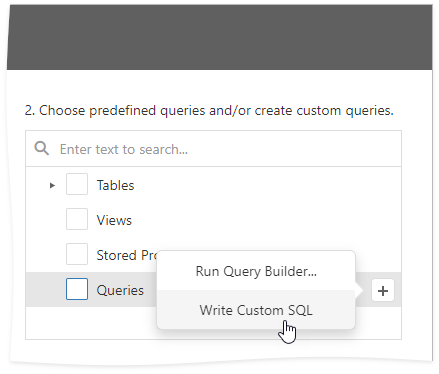Click the dark gray header bar
Screen dimensions: 439x374
click(219, 37)
